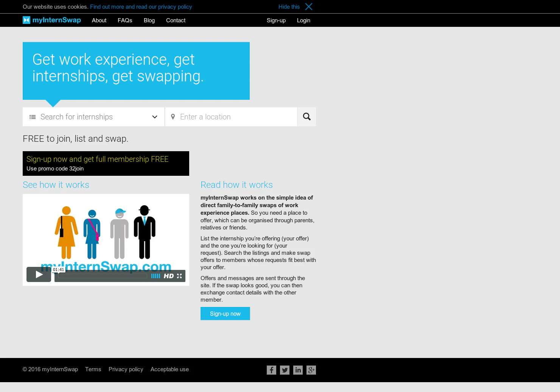Play the how it works video

tap(39, 274)
